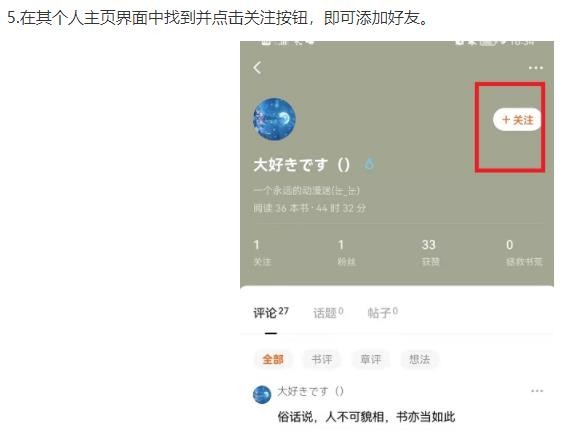Open the 粉丝 followers count
The height and width of the screenshot is (442, 583).
pyautogui.click(x=346, y=253)
